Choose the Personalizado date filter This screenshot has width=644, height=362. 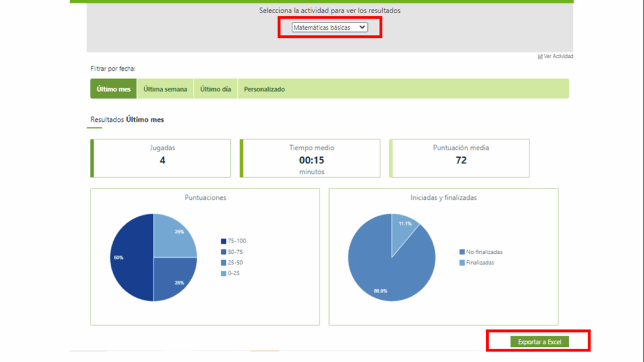pyautogui.click(x=264, y=89)
